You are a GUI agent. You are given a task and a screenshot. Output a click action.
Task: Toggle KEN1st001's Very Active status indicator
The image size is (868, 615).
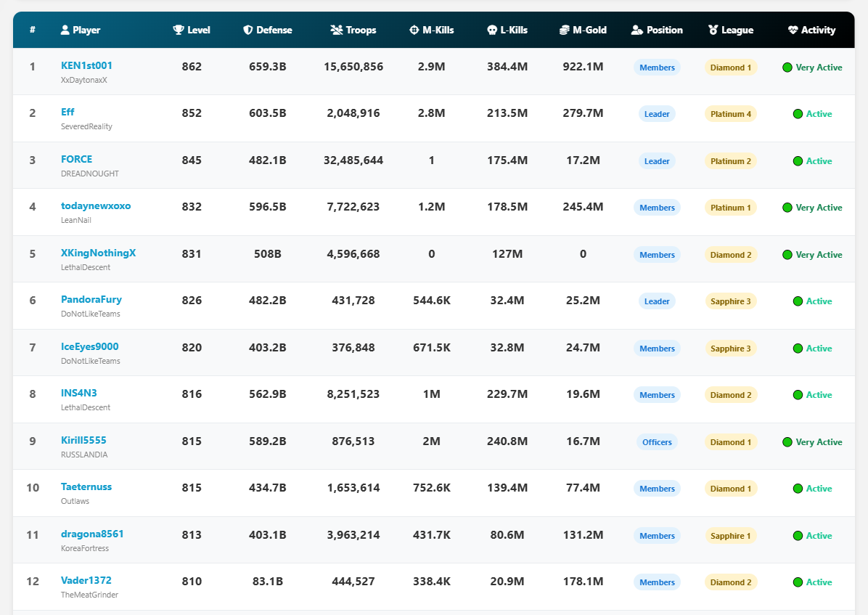click(787, 67)
